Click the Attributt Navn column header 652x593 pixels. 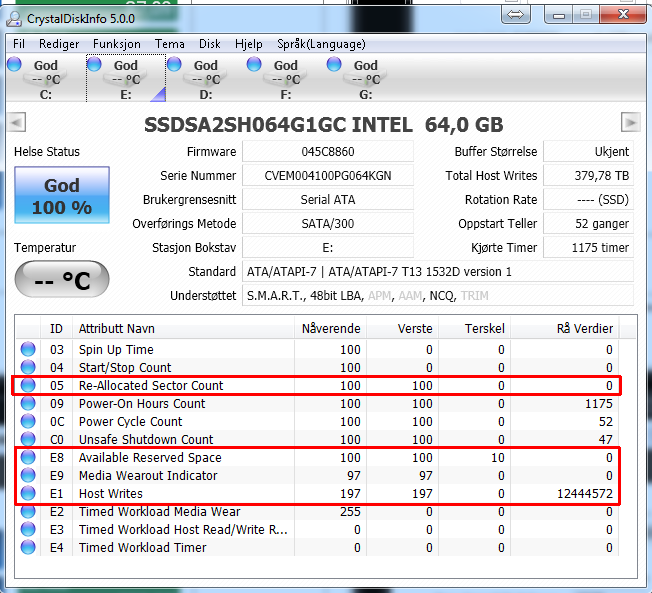point(183,329)
